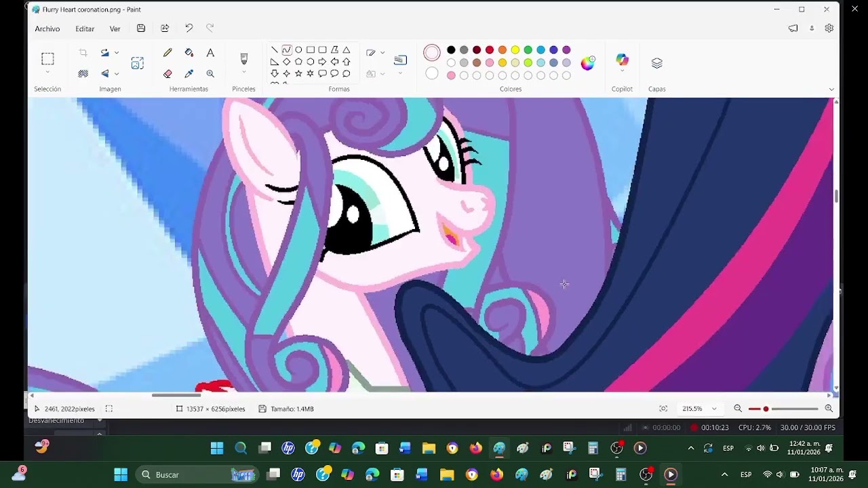Expand the Flip options arrow
Viewport: 868px width, 488px height.
pos(117,73)
